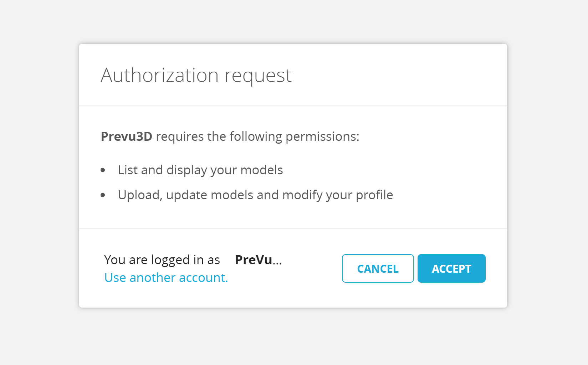The height and width of the screenshot is (365, 588).
Task: Click the word "profile" in second permission
Action: 374,195
